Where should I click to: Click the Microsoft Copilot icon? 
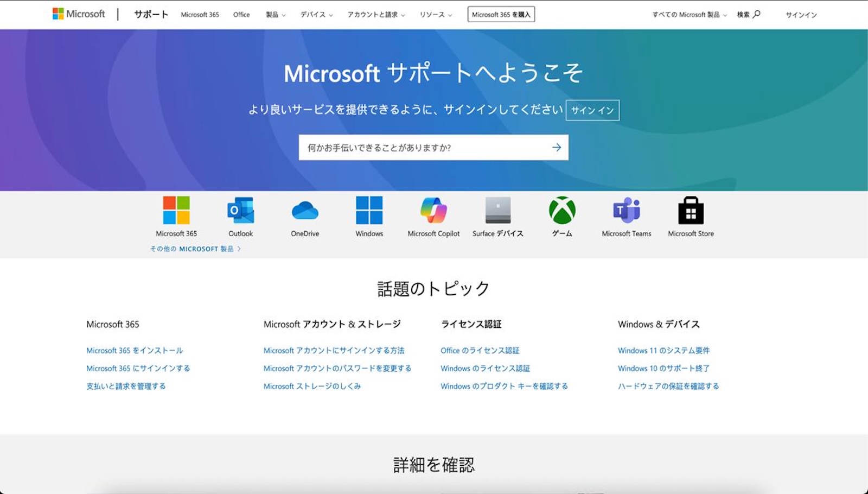(x=433, y=211)
